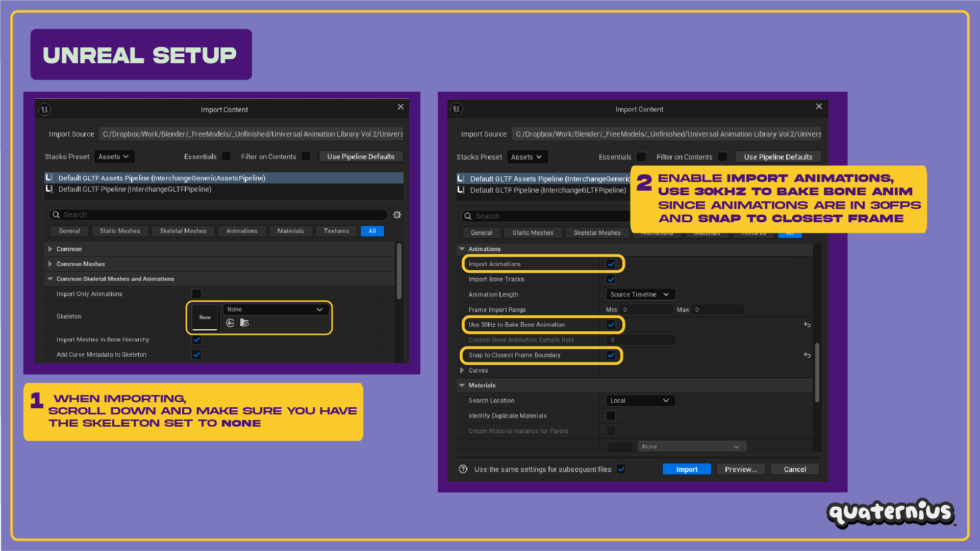The image size is (980, 551).
Task: Click Use Pipeline Defaults in left window
Action: (361, 156)
